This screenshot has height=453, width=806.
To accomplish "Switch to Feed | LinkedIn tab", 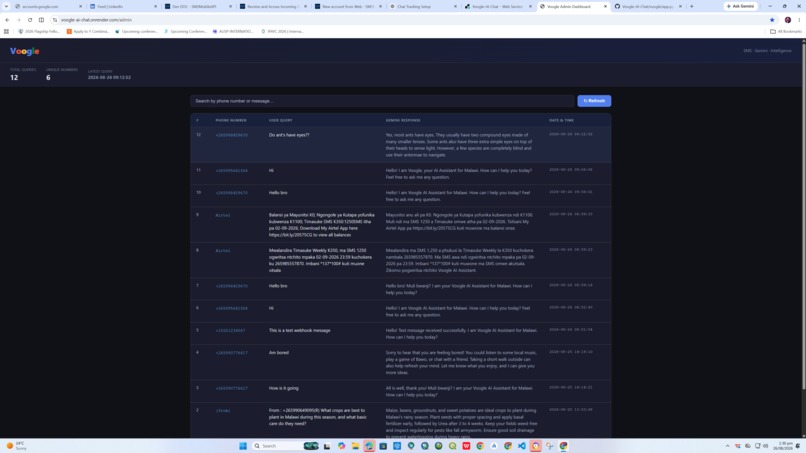I will pos(121,6).
